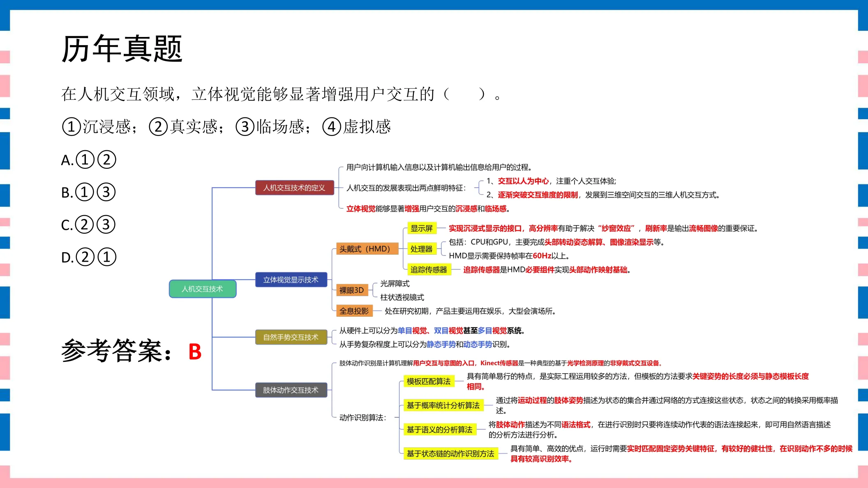Image resolution: width=868 pixels, height=488 pixels.
Task: Click the red answer letter B
Action: click(x=195, y=352)
